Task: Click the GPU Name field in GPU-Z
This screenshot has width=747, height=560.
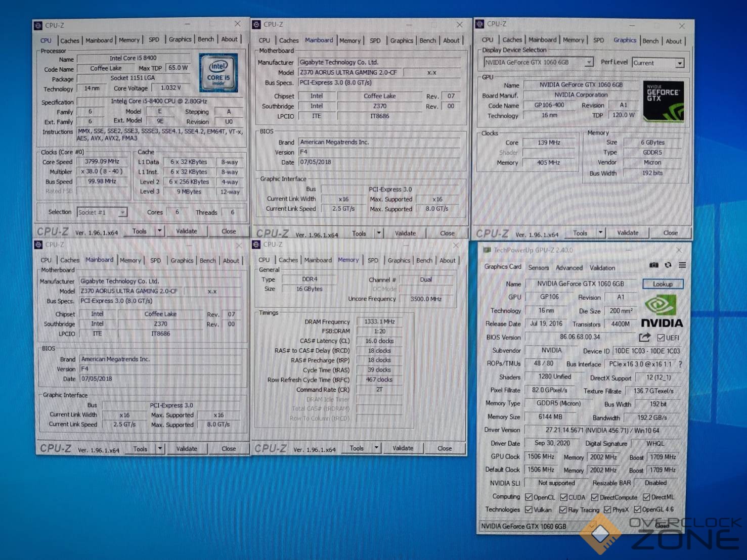Action: [x=580, y=284]
